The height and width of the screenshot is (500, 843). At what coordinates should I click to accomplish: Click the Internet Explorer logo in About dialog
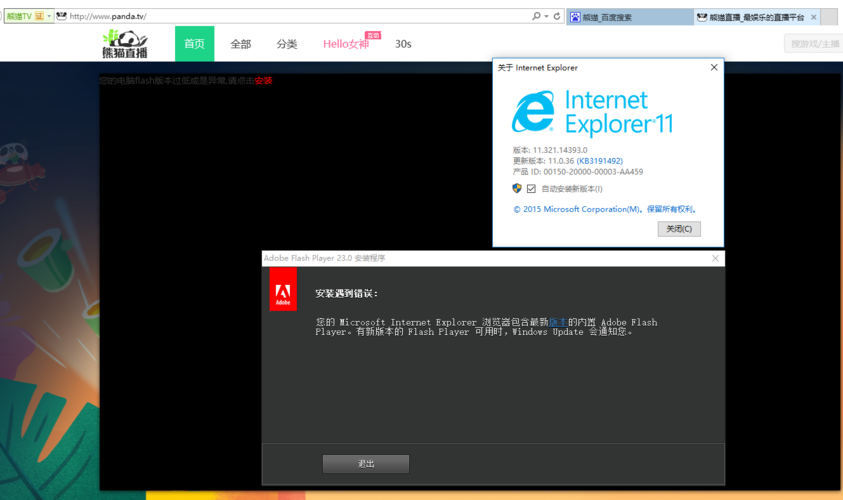point(533,112)
